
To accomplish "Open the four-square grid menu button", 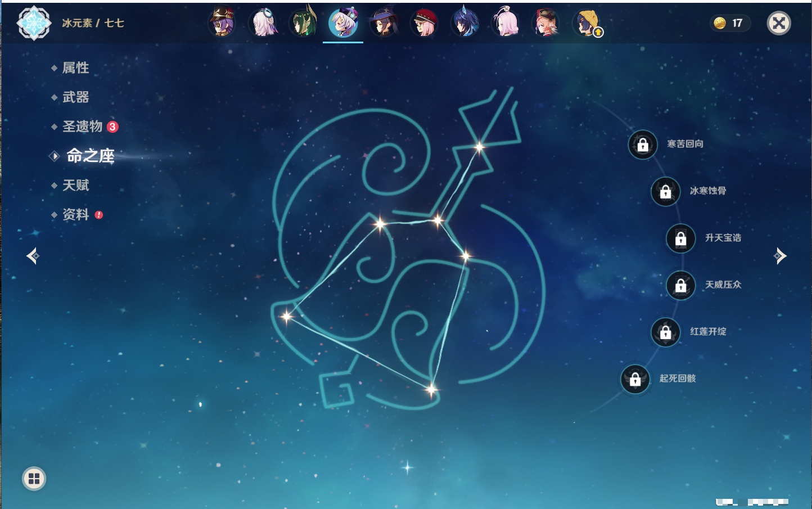I will (34, 479).
